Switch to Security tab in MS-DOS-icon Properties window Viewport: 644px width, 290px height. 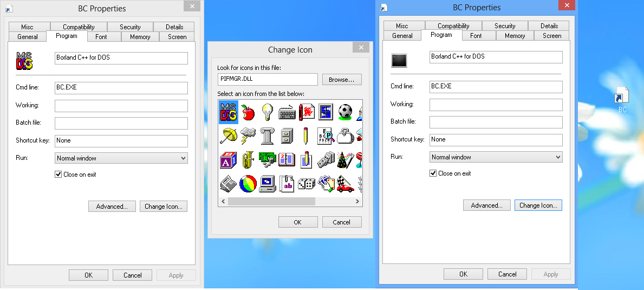[130, 27]
